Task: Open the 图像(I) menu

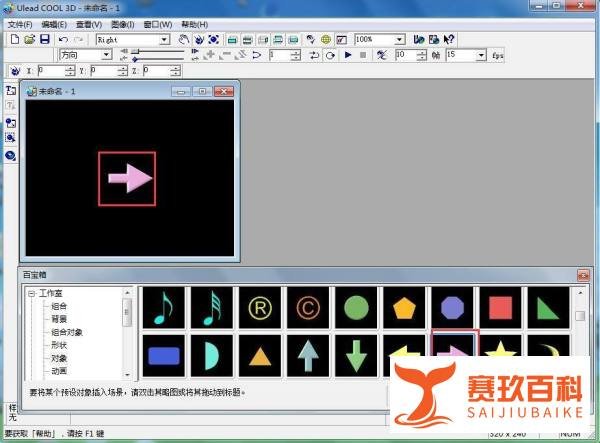Action: tap(122, 24)
